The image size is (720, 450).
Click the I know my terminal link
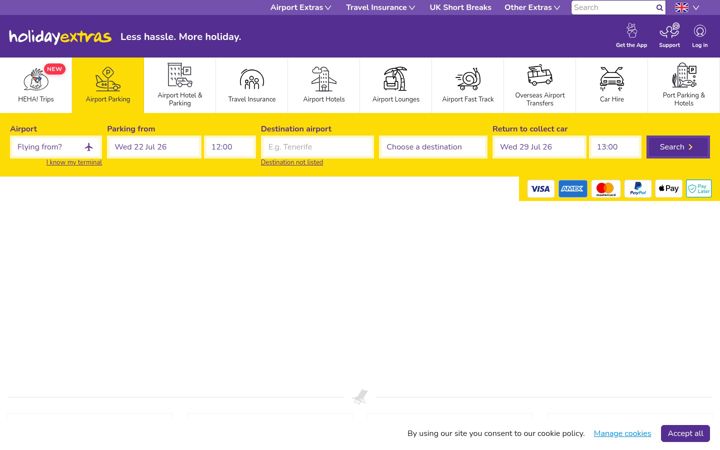(x=74, y=162)
